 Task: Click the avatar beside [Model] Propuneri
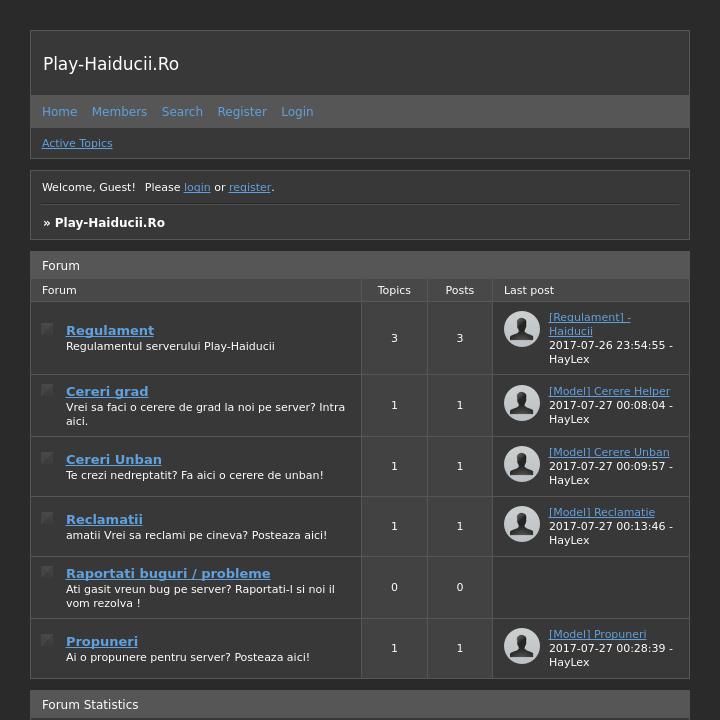tap(521, 646)
